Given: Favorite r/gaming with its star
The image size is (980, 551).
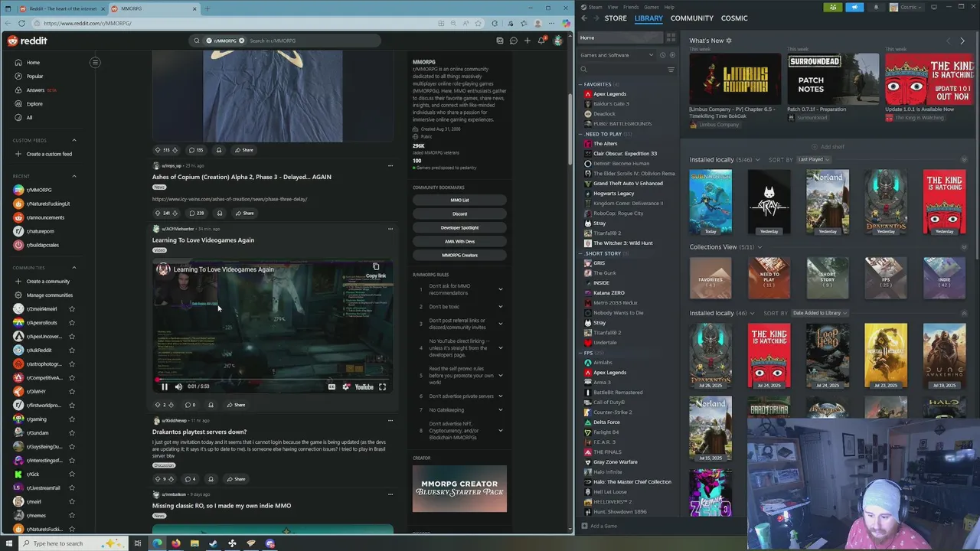Looking at the screenshot, I should 72,419.
